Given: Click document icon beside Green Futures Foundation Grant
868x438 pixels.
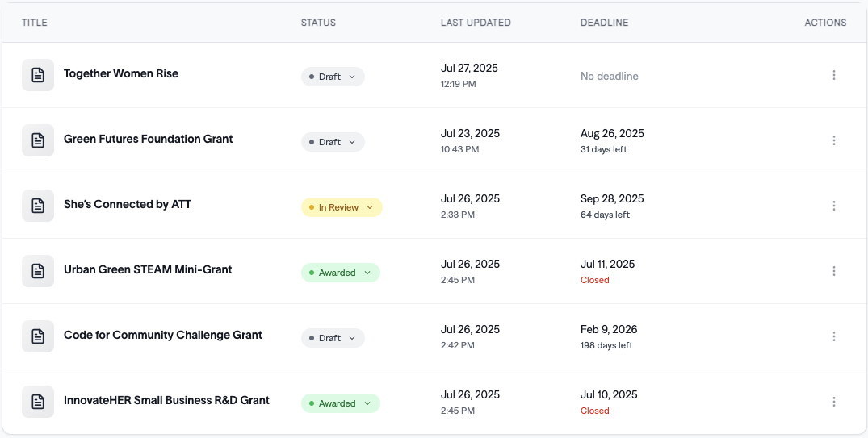Looking at the screenshot, I should (x=38, y=140).
